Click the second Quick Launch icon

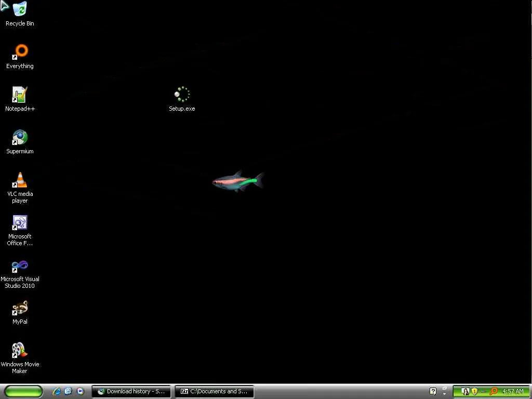68,391
